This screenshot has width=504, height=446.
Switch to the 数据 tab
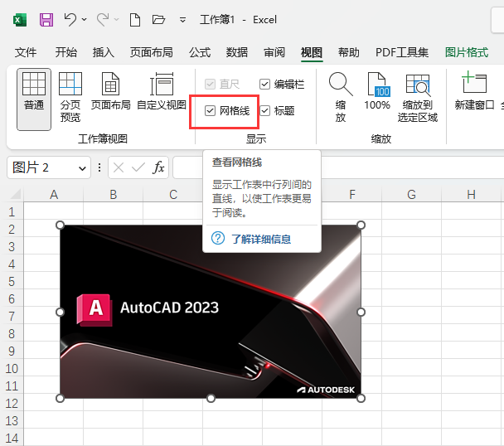tap(237, 52)
